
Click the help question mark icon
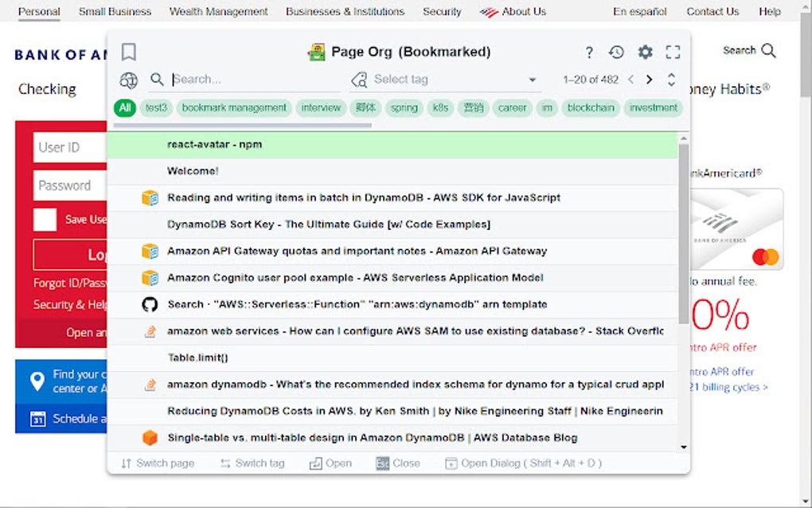pos(589,51)
